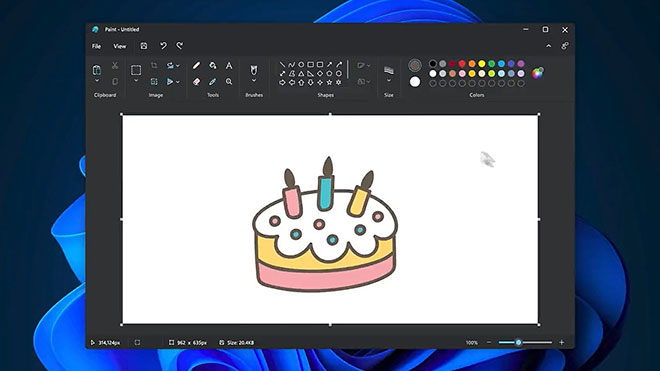Expand the Paste dropdown arrow
Viewport: 660px width, 371px height.
point(97,80)
